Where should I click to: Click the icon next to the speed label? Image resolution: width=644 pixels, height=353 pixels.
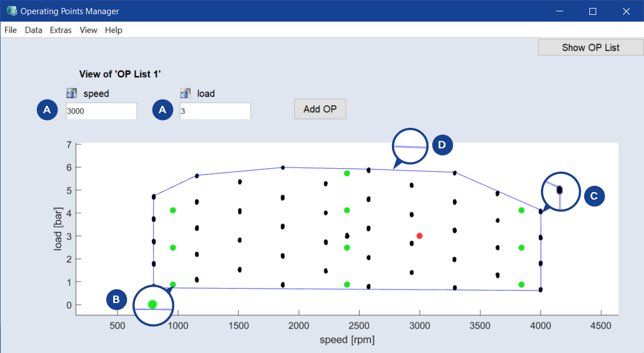(71, 93)
